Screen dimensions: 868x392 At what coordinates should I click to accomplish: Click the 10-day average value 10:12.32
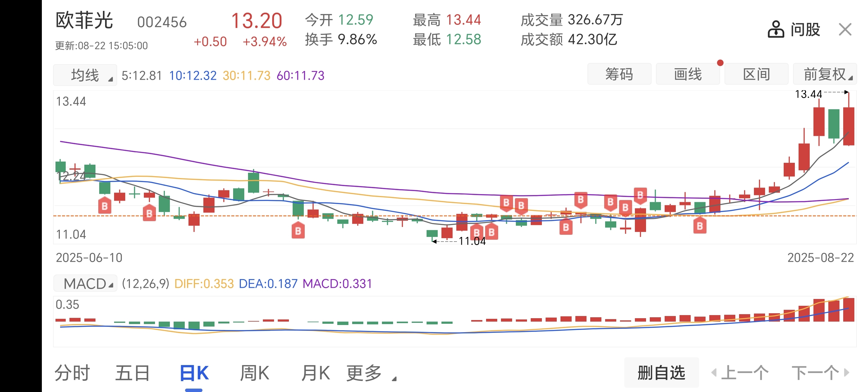click(193, 75)
